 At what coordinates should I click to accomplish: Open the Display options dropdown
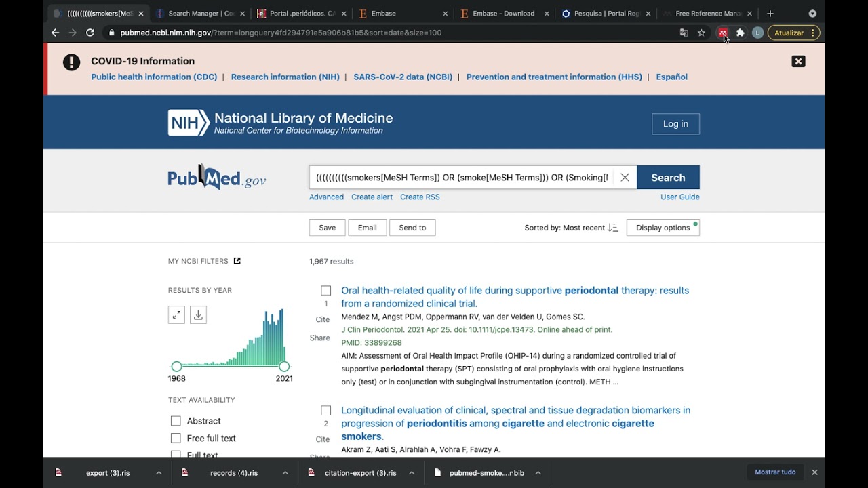pos(663,228)
